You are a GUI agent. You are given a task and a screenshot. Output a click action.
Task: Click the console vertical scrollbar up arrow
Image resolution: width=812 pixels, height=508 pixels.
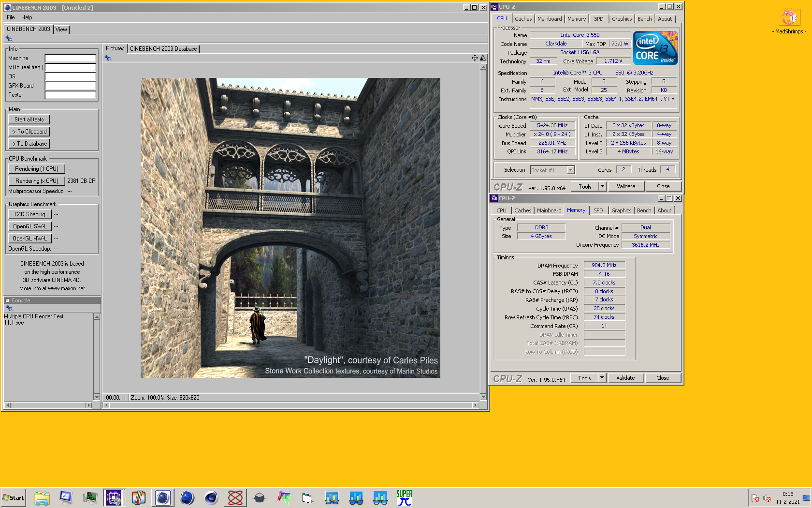point(97,316)
